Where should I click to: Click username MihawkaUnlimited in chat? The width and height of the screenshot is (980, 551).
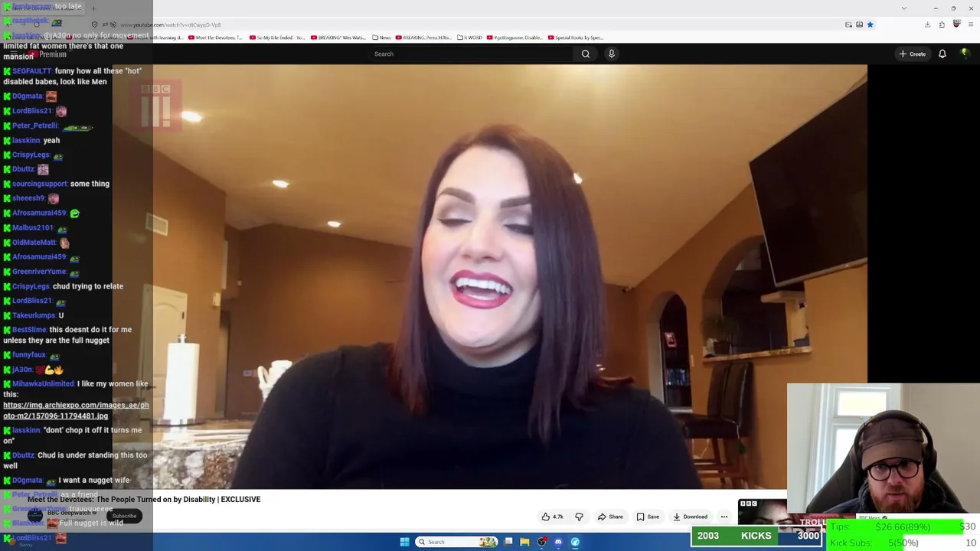pos(43,384)
